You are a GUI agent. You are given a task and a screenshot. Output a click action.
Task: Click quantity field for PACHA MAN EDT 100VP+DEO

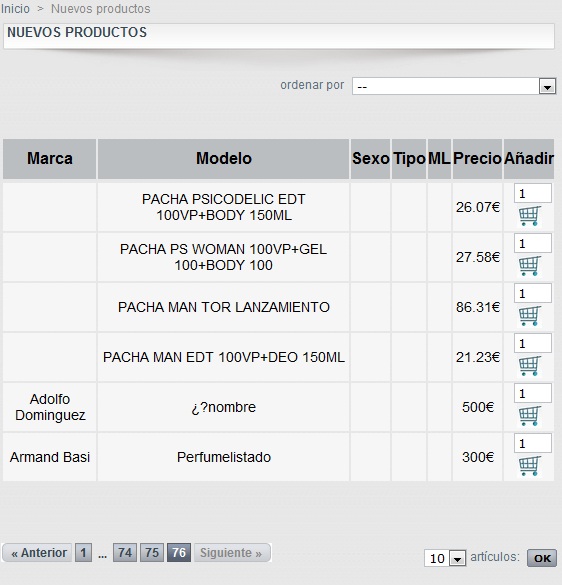[533, 343]
